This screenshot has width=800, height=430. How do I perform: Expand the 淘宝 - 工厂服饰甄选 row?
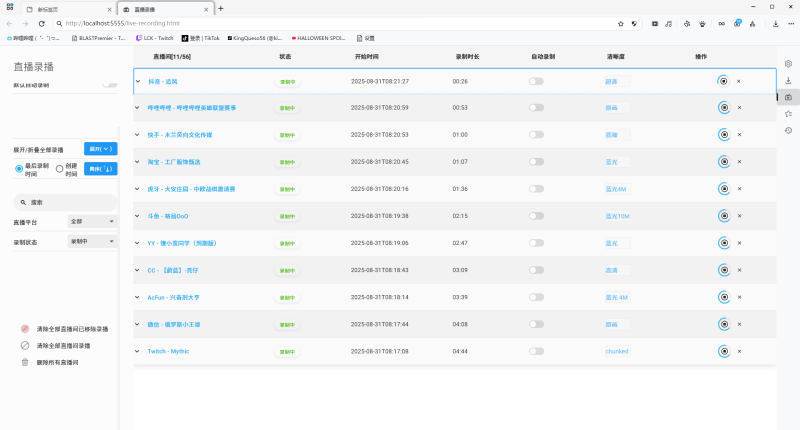(x=138, y=162)
